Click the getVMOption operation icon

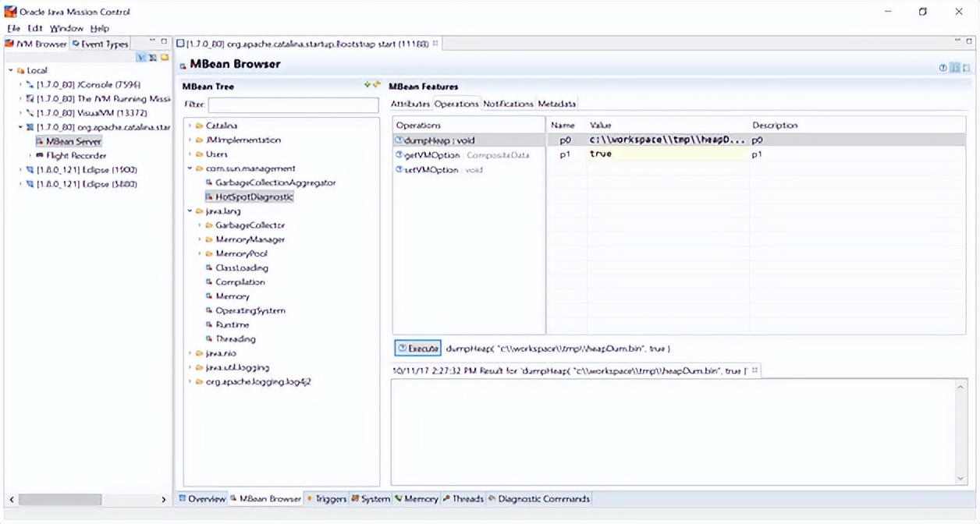(x=399, y=154)
